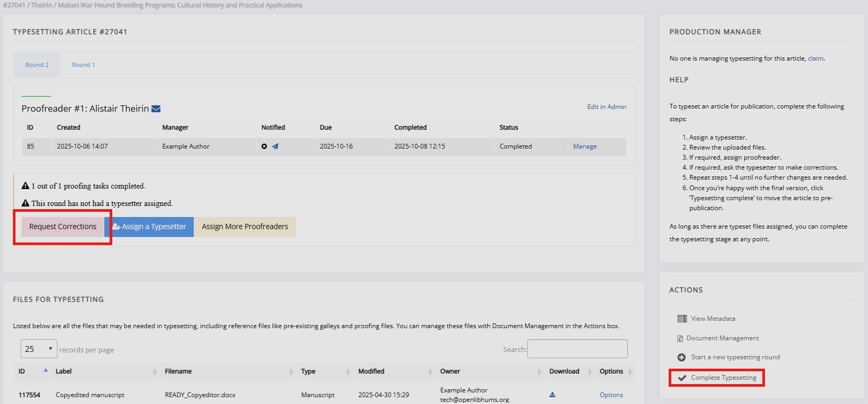Click the circled x notified icon
868x404 pixels.
coord(264,146)
